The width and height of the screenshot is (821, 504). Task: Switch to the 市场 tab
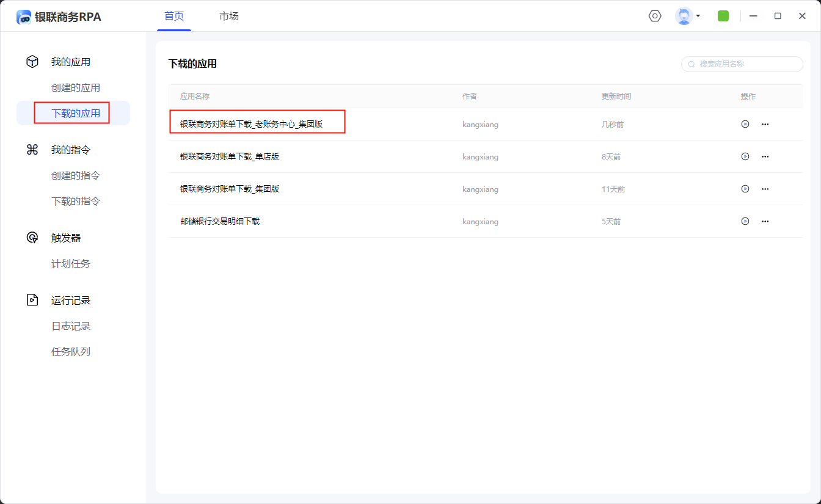click(x=229, y=16)
